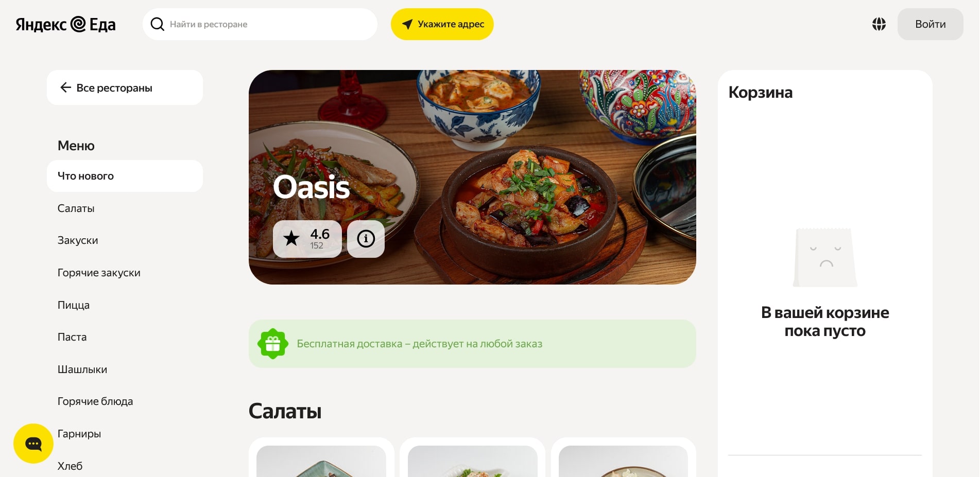The width and height of the screenshot is (980, 477).
Task: Click the star rating 4.6 badge
Action: pyautogui.click(x=307, y=239)
